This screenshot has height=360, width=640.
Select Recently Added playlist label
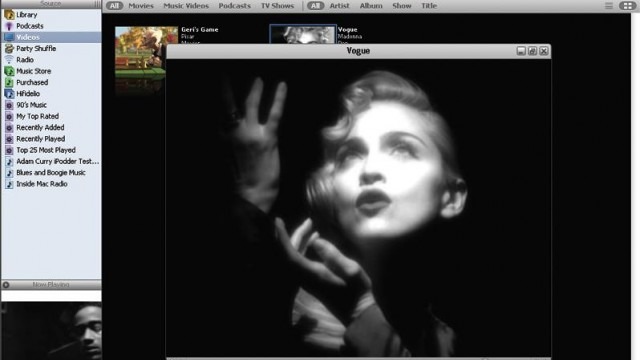40,128
